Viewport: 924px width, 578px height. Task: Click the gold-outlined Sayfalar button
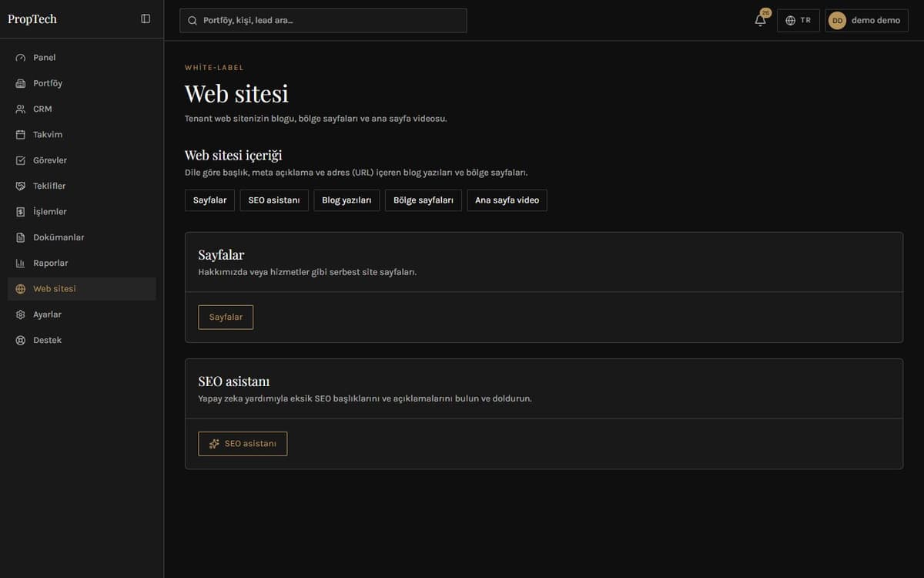(x=226, y=318)
